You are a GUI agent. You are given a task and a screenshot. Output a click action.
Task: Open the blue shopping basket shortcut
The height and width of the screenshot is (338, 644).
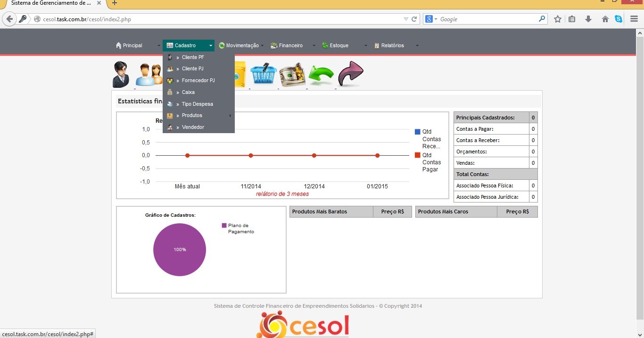[x=263, y=75]
